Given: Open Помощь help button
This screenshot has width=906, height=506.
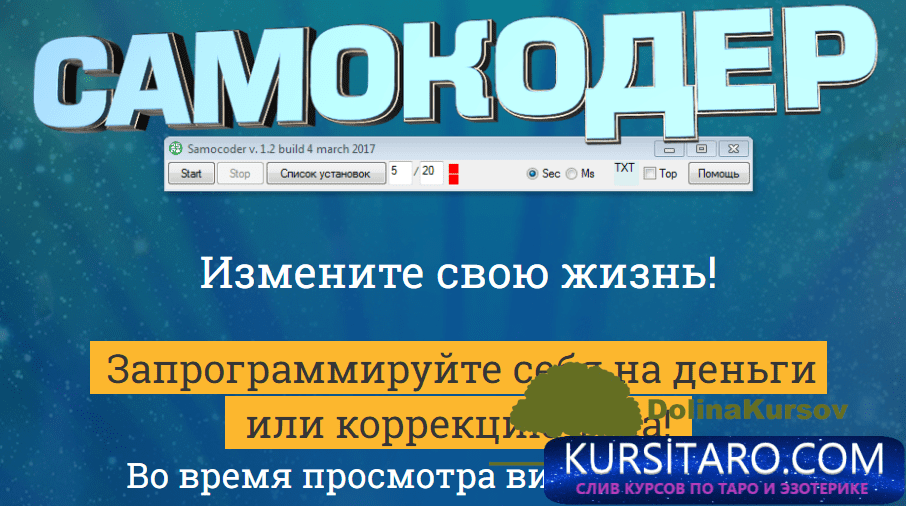Looking at the screenshot, I should 718,173.
